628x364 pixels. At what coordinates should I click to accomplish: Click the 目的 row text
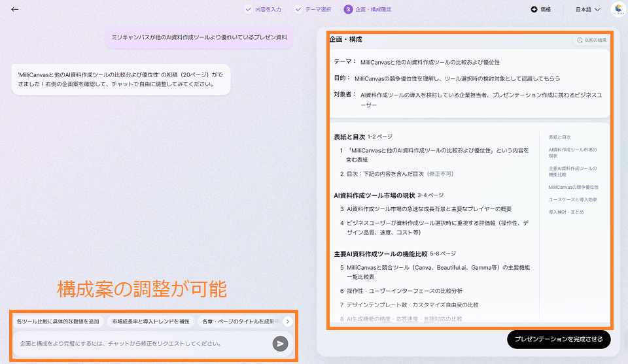tap(447, 78)
